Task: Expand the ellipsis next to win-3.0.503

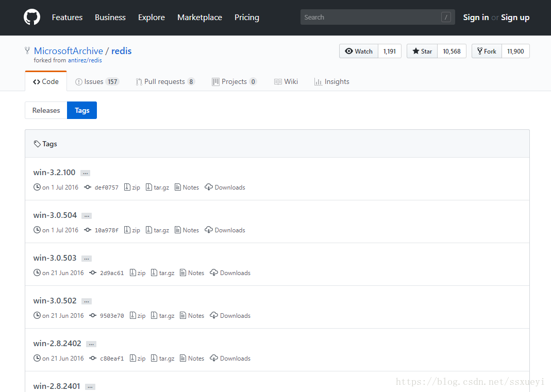Action: (87, 259)
